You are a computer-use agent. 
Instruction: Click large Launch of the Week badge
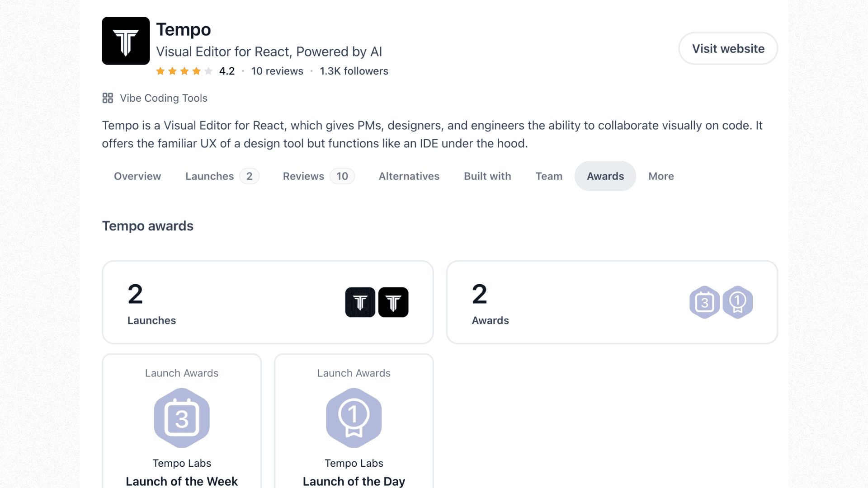pos(182,418)
